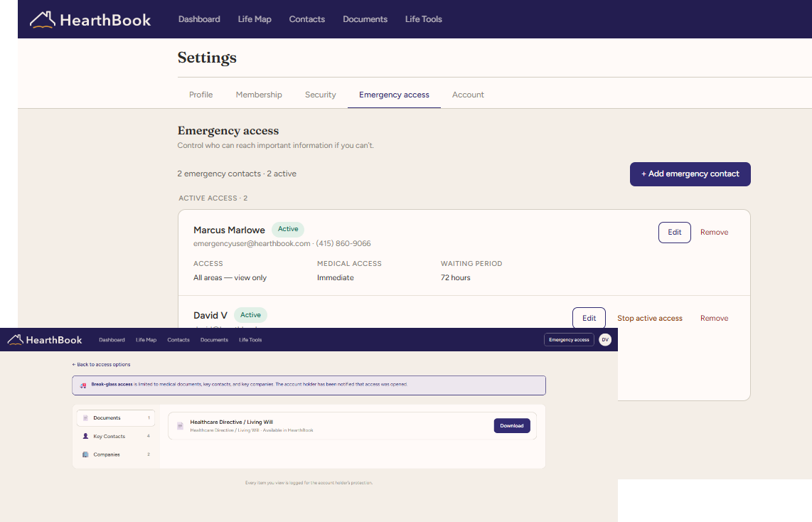This screenshot has width=812, height=522.
Task: Click Healthcare Directive / Living Will title
Action: coord(232,422)
